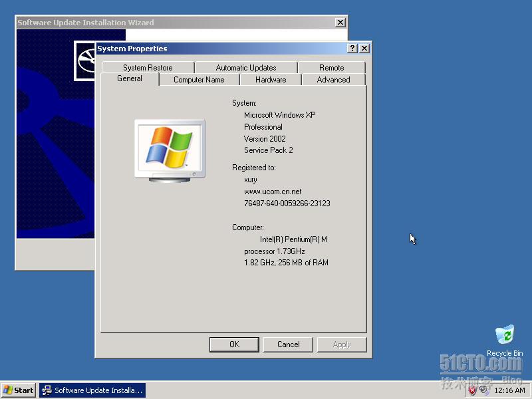Activate the Software Update Installa... taskbar button
This screenshot has height=399, width=532.
(x=92, y=390)
